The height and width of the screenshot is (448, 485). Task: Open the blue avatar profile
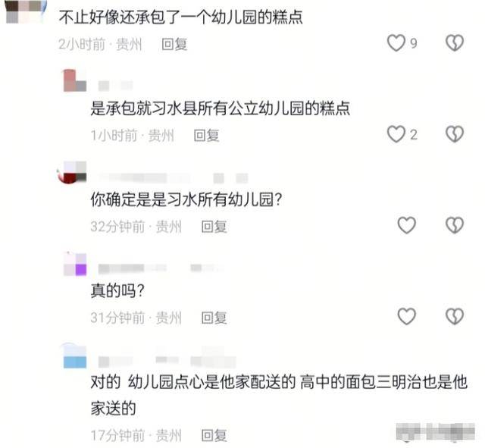tap(75, 356)
